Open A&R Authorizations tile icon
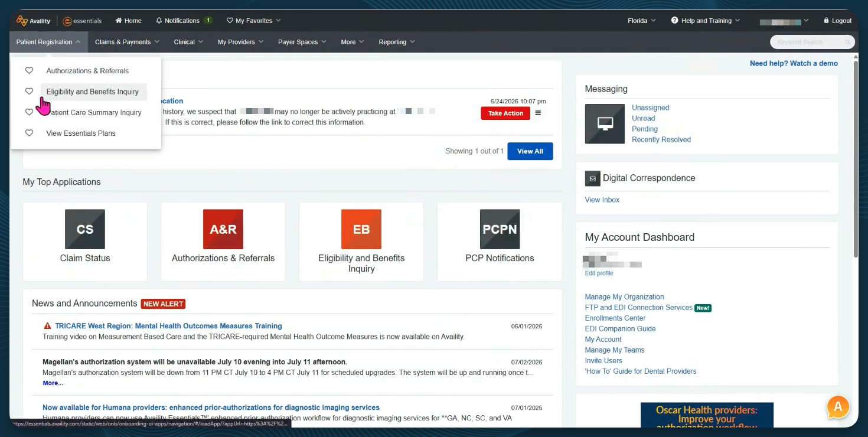This screenshot has width=868, height=437. pos(223,229)
